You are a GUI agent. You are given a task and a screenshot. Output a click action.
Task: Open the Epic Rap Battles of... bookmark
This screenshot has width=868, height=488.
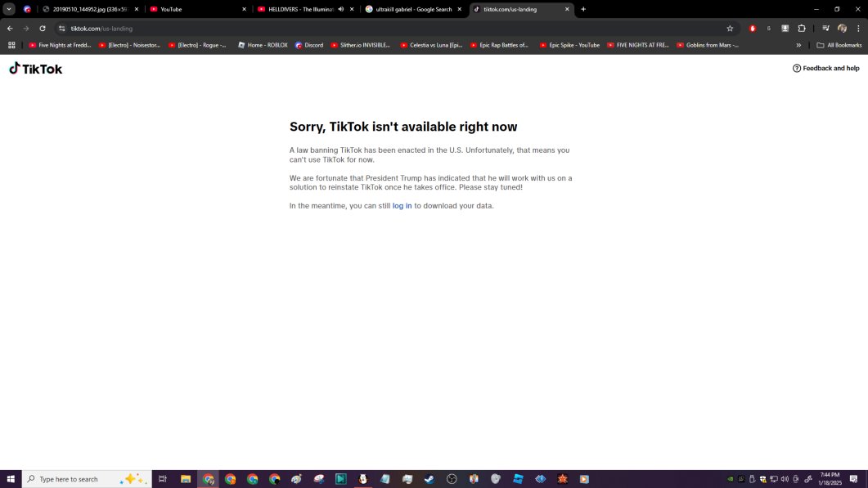coord(499,46)
